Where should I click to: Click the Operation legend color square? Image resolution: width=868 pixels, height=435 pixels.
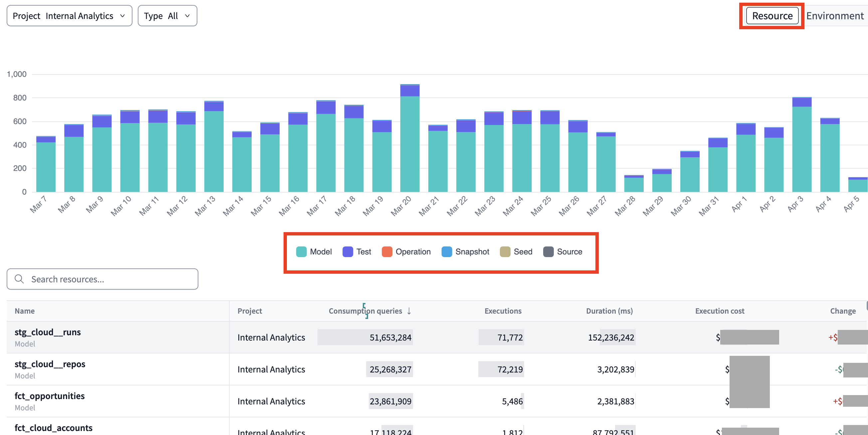pos(387,251)
